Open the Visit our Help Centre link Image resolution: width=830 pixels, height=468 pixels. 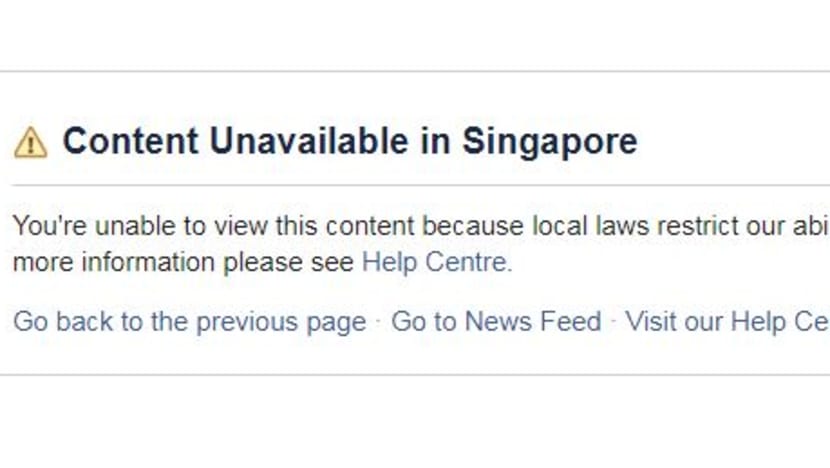pos(727,321)
